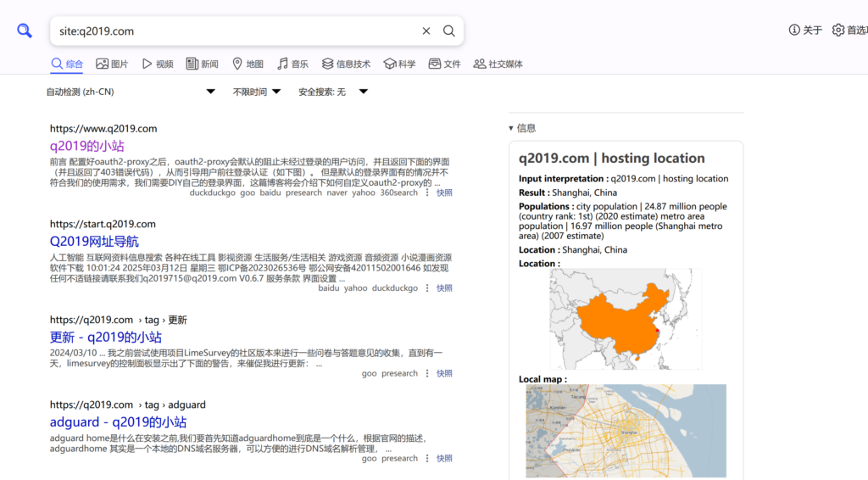Switch to the 视频 videos tab
This screenshot has width=868, height=480.
(x=158, y=64)
